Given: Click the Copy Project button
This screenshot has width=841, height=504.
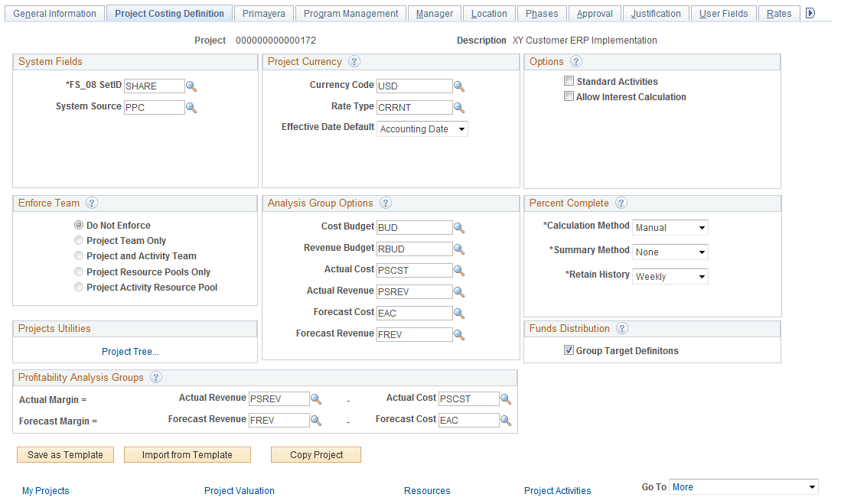Looking at the screenshot, I should point(315,454).
